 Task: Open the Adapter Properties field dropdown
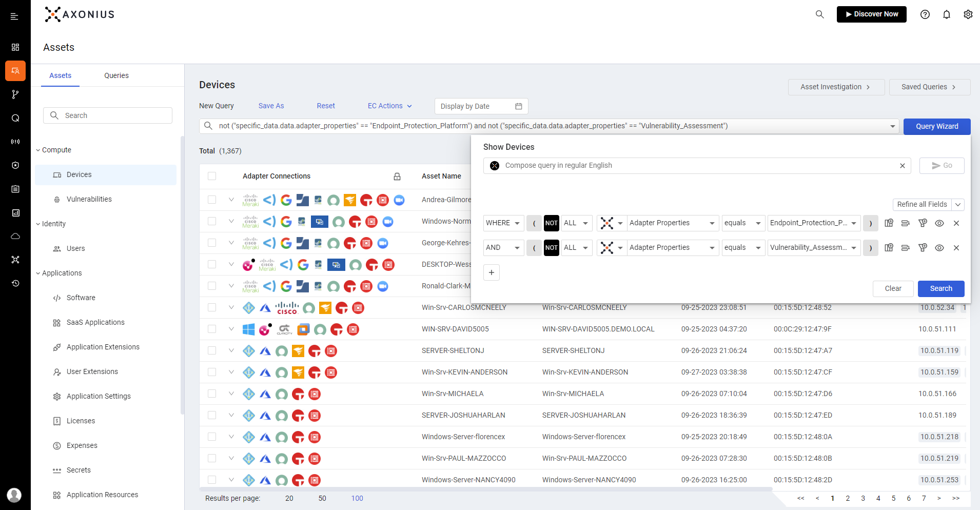[x=673, y=223]
